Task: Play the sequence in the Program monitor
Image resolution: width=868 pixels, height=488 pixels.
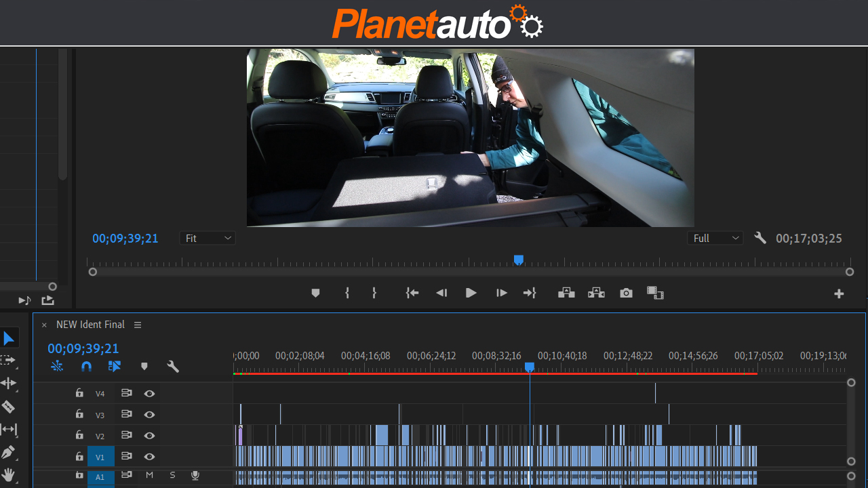Action: (x=471, y=293)
